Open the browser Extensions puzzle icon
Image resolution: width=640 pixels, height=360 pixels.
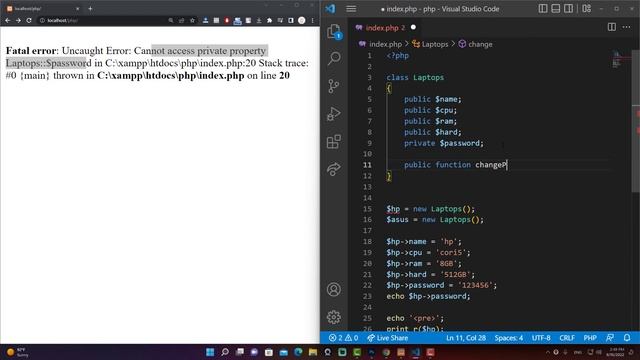pyautogui.click(x=269, y=20)
